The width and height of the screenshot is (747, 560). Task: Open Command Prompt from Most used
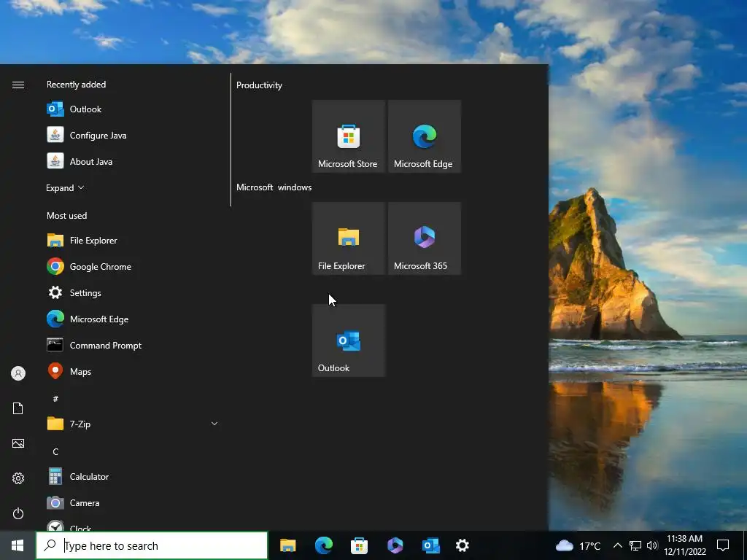131,345
